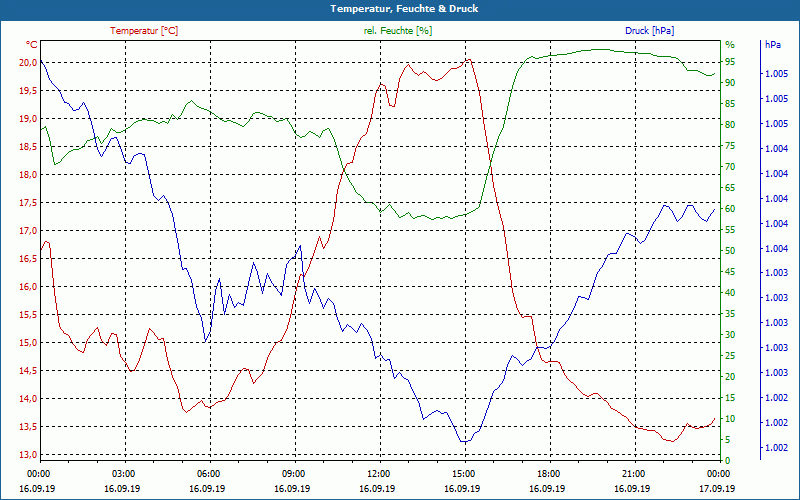Click the '75' humidity axis value

pos(730,146)
